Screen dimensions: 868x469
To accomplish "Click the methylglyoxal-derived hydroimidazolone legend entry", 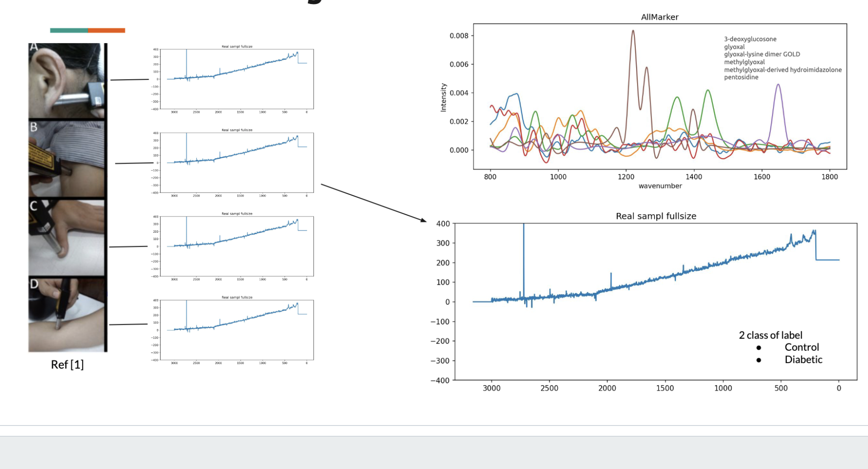I will [x=782, y=69].
